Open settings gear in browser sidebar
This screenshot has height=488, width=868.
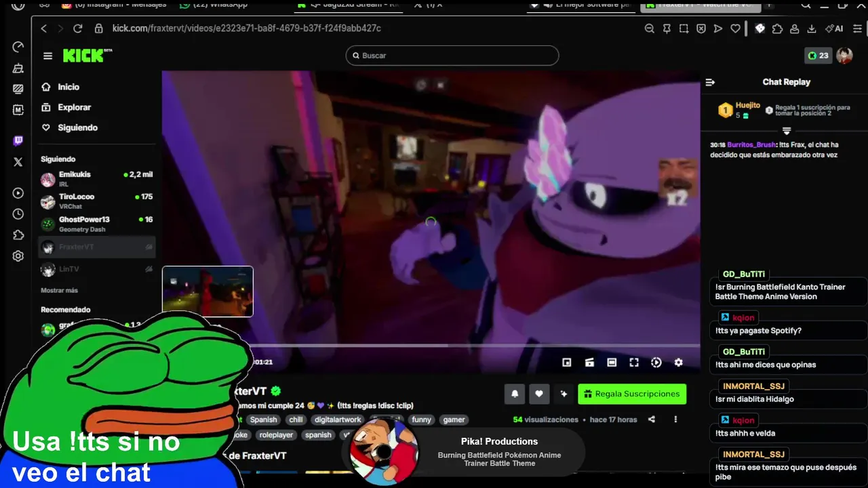click(x=18, y=256)
